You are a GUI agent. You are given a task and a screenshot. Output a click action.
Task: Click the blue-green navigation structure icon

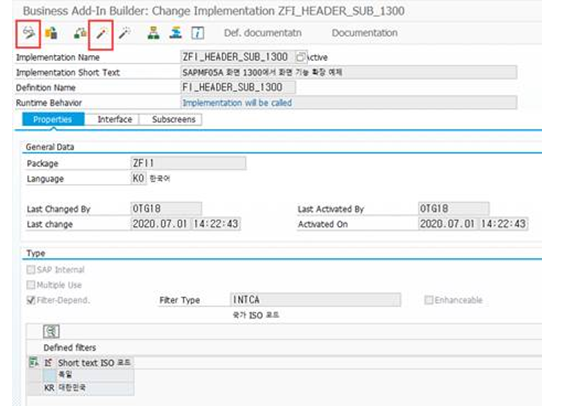pos(175,33)
